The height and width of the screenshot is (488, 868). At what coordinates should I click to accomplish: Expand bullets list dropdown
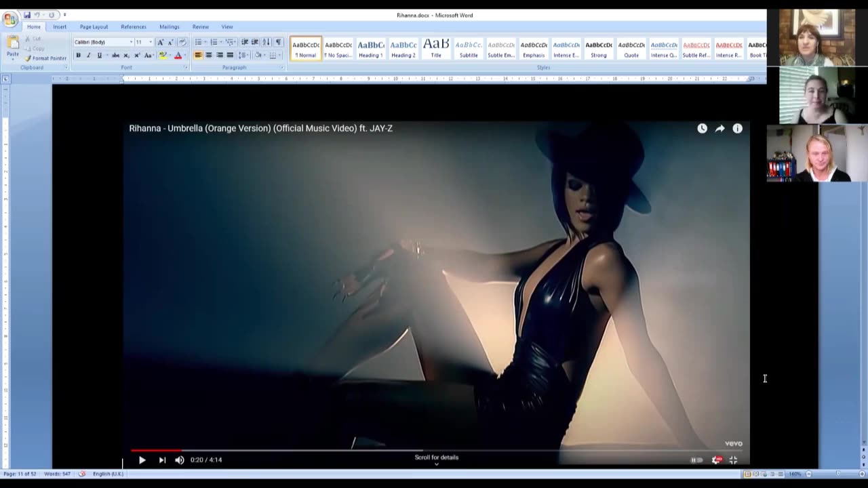205,42
